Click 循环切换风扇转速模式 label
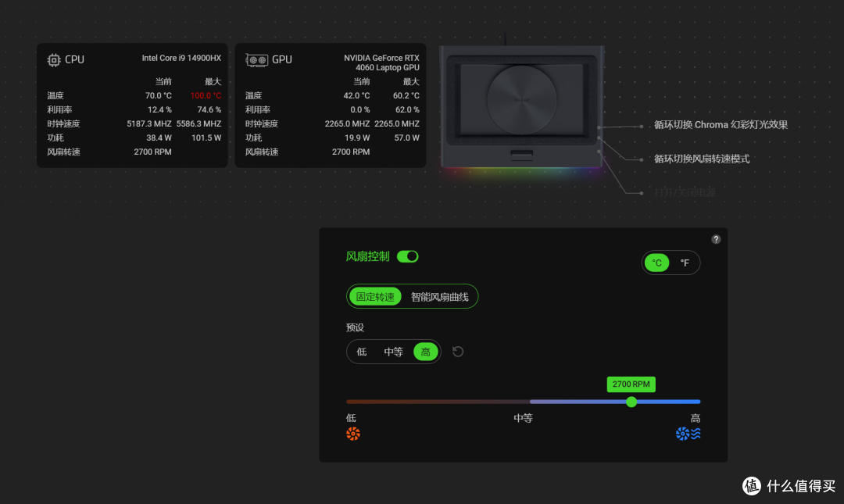 pos(701,159)
